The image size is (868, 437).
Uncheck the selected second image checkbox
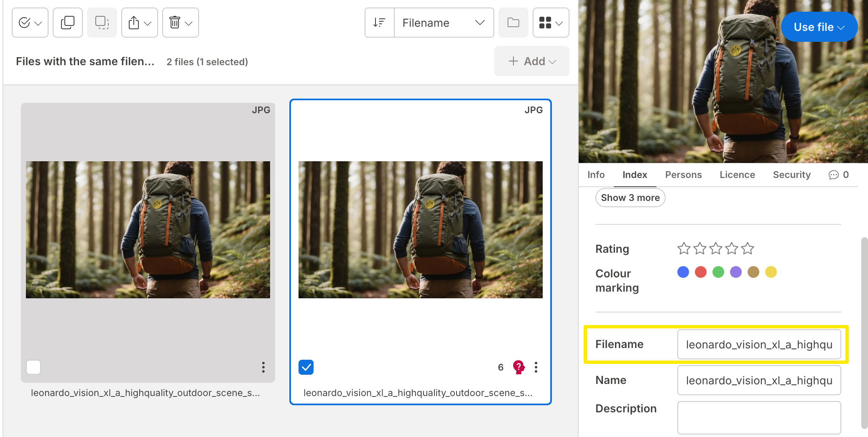306,367
